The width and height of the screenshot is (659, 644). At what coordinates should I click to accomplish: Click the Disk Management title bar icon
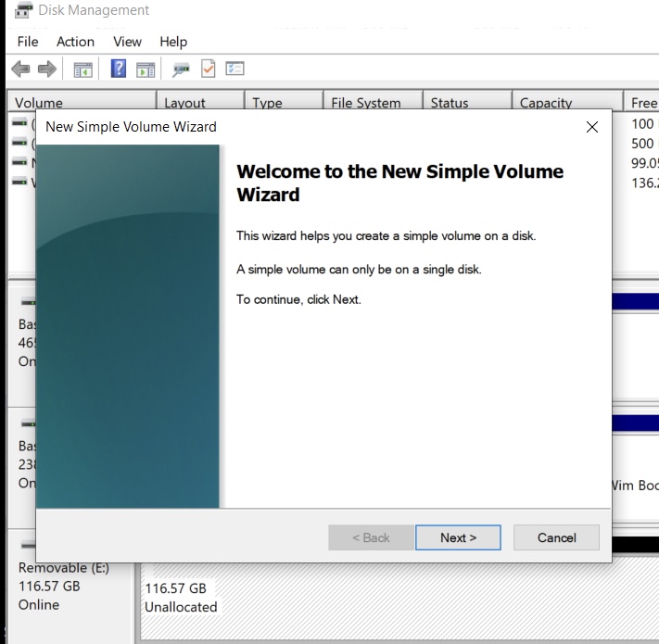[24, 11]
